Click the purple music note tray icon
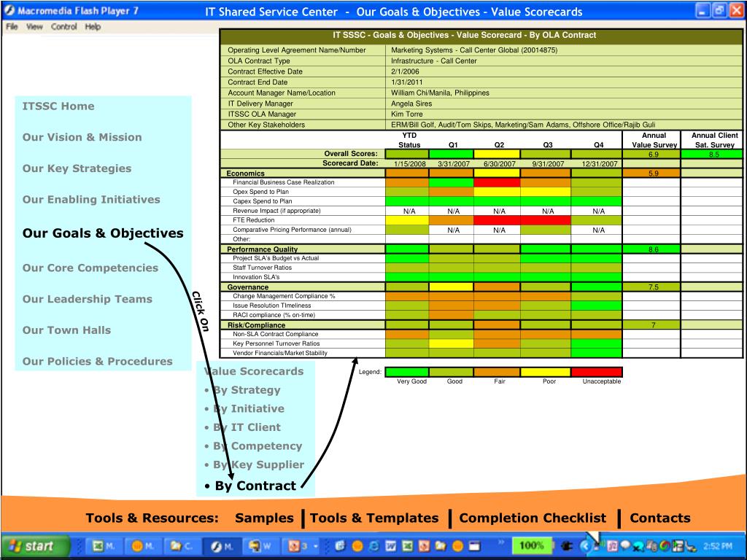 click(x=613, y=546)
